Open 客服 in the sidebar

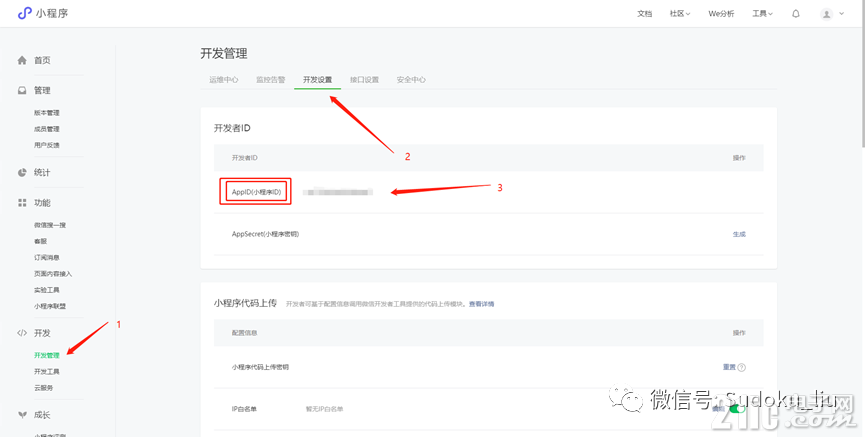point(40,241)
